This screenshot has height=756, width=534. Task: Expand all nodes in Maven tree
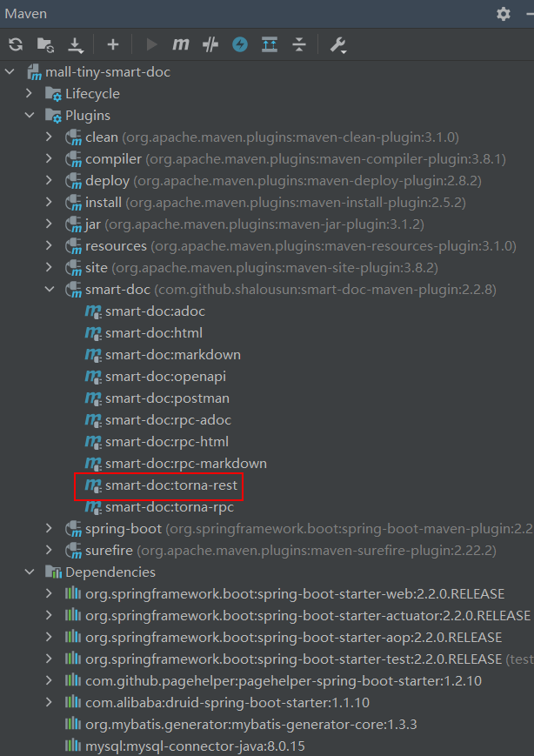pyautogui.click(x=270, y=44)
